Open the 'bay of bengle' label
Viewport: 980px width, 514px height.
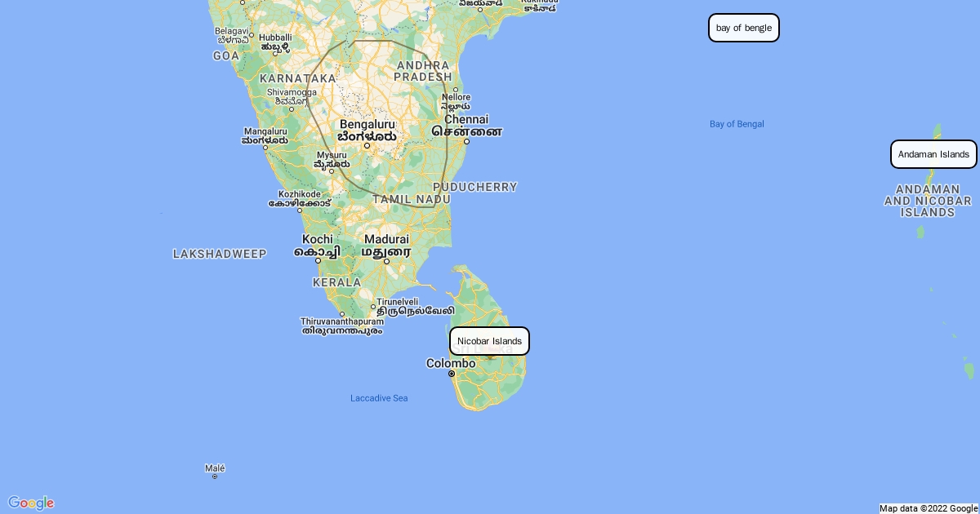[x=744, y=28]
